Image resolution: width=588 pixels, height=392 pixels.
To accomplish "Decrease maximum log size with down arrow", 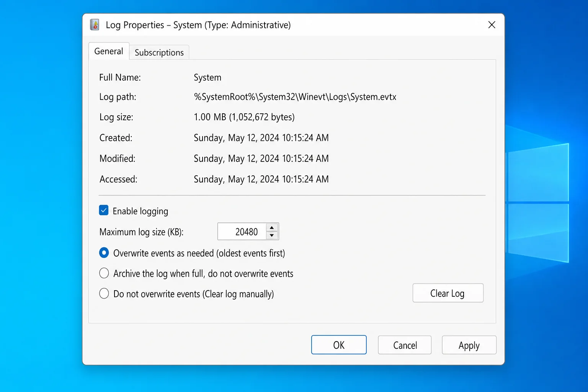I will click(272, 235).
